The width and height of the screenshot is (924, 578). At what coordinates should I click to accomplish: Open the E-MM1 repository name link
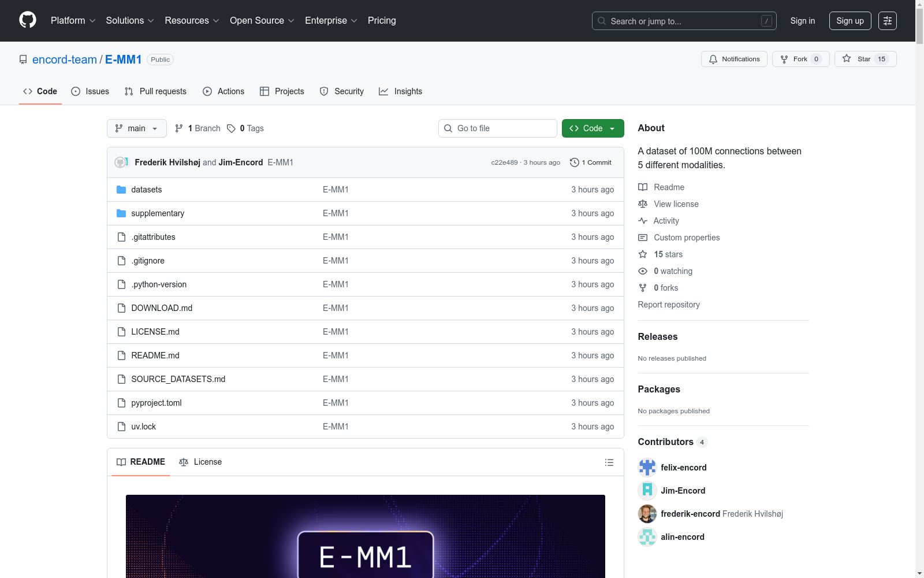pos(124,60)
